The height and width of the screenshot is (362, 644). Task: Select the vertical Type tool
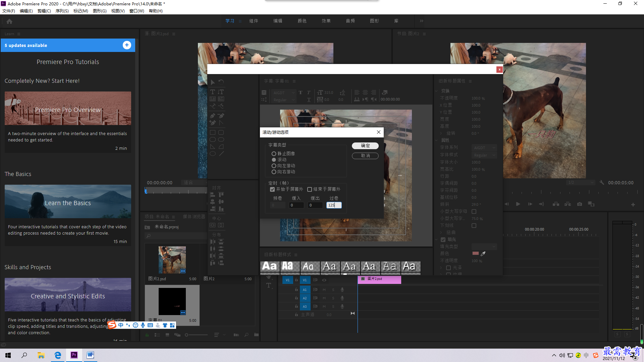[x=221, y=92]
